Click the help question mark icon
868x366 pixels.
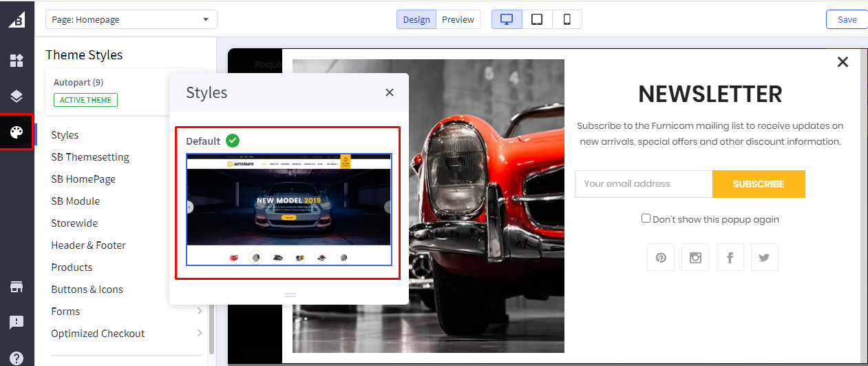(x=17, y=358)
